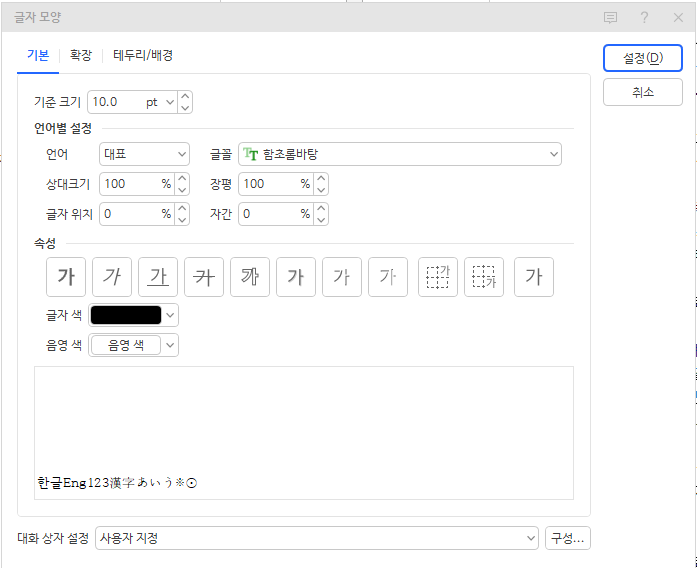Increase 기준 크기 with the up arrow
The image size is (697, 568).
coord(185,96)
